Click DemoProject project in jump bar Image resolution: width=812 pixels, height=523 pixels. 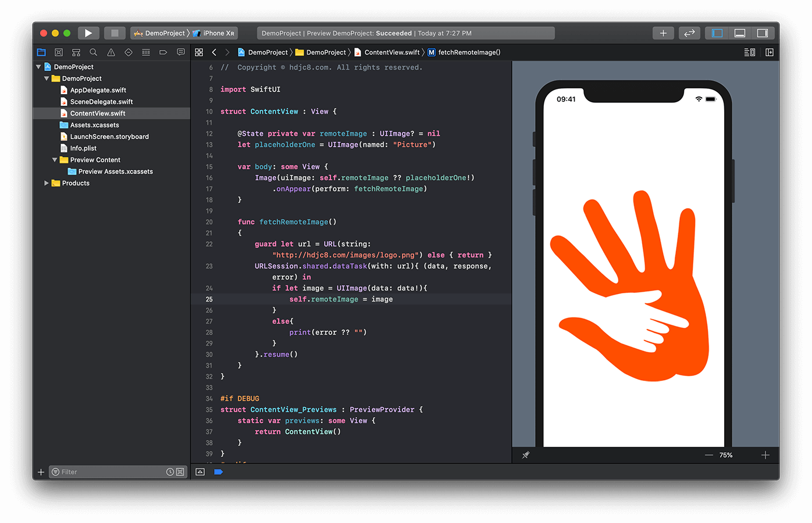pos(263,52)
